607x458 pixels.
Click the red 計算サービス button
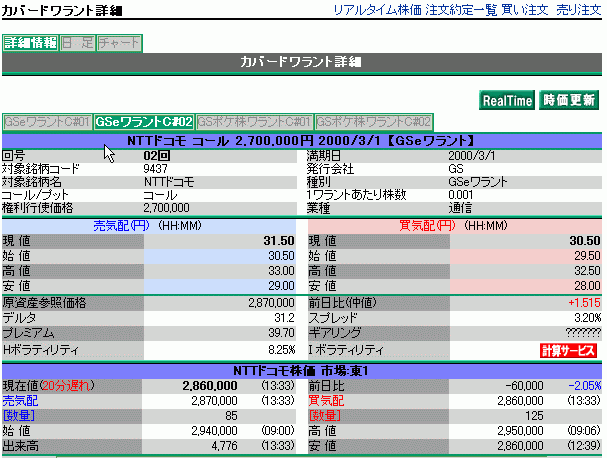coord(568,351)
